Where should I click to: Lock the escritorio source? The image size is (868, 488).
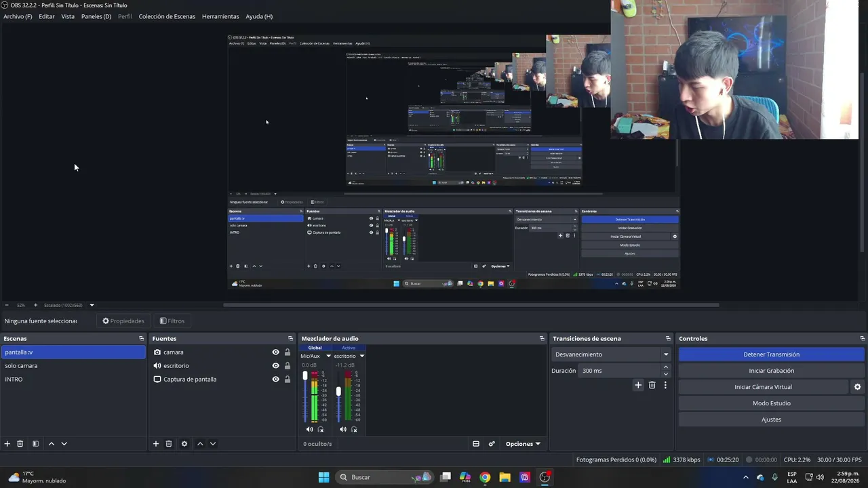click(288, 366)
